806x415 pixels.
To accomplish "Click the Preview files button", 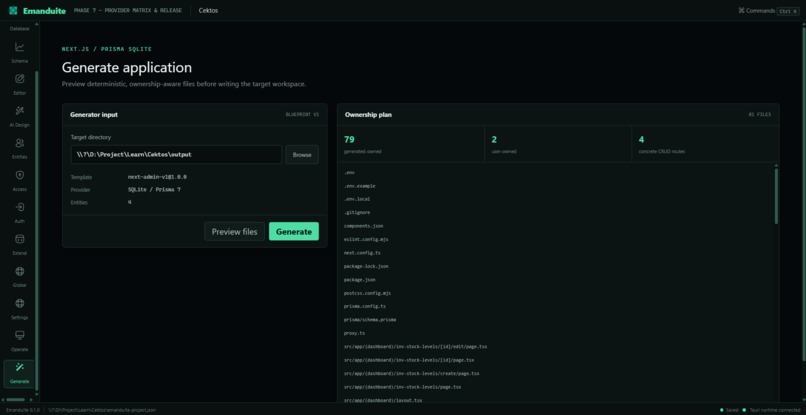I will click(234, 231).
